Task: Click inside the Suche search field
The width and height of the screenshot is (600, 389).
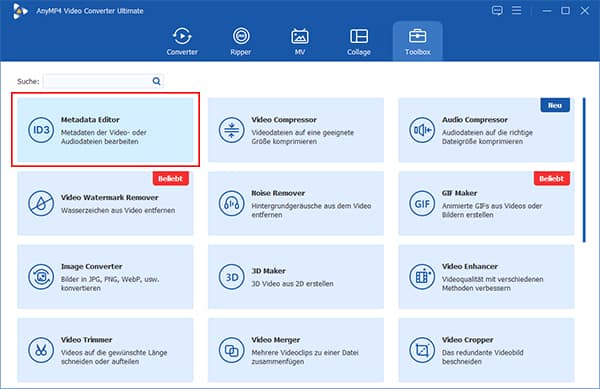Action: click(x=104, y=81)
